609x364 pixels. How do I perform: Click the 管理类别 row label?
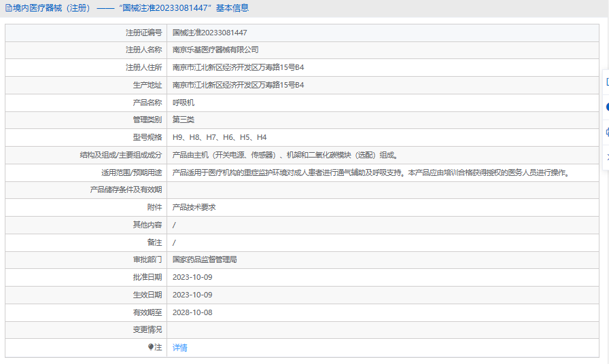(147, 120)
